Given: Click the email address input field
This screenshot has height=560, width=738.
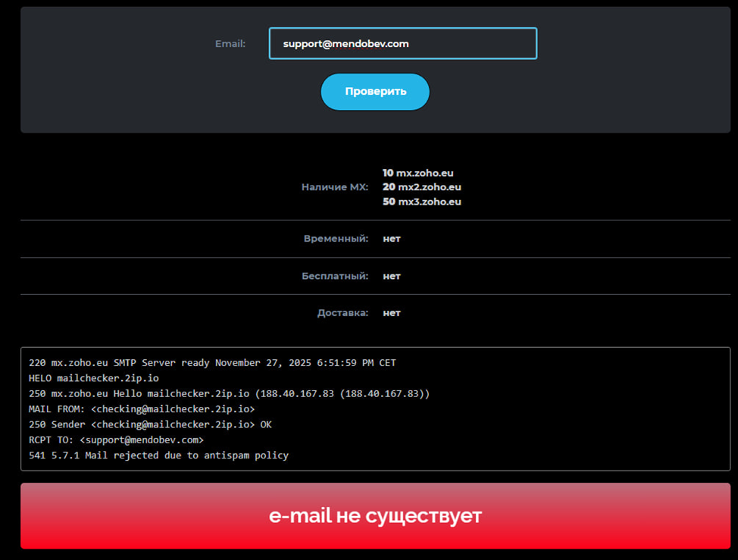Looking at the screenshot, I should (402, 44).
